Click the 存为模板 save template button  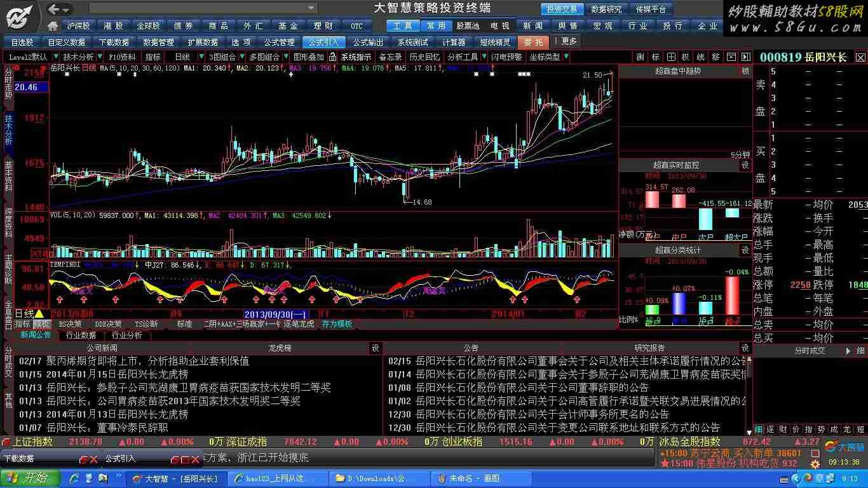[x=337, y=324]
